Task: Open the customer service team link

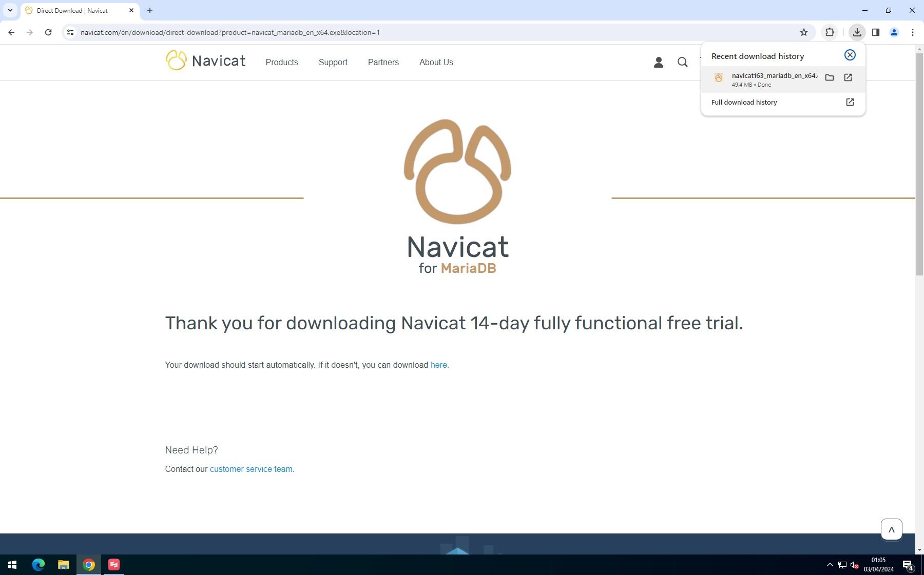Action: (251, 469)
